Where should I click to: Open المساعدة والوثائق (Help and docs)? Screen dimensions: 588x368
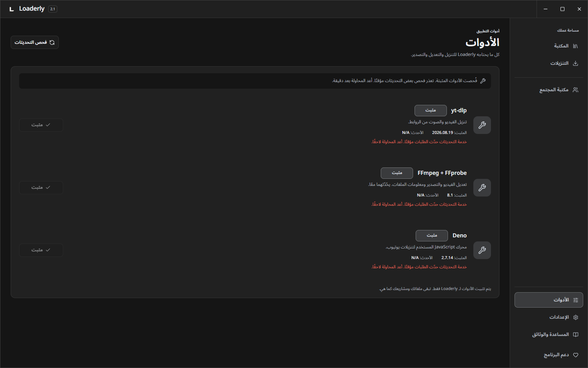[x=549, y=335]
